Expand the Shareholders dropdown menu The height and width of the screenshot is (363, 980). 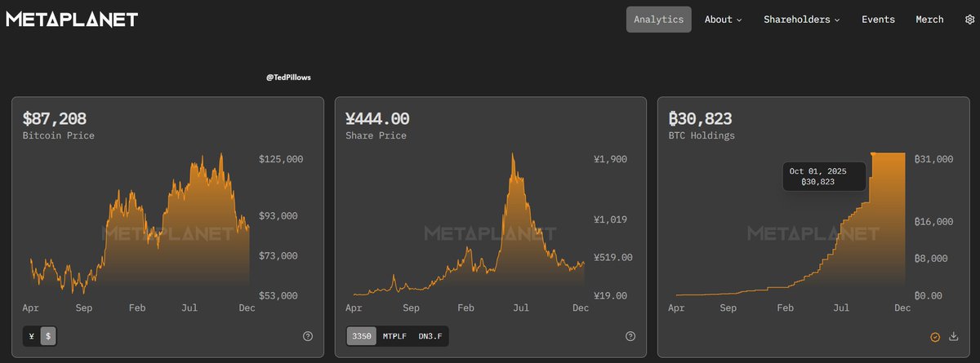tap(802, 20)
